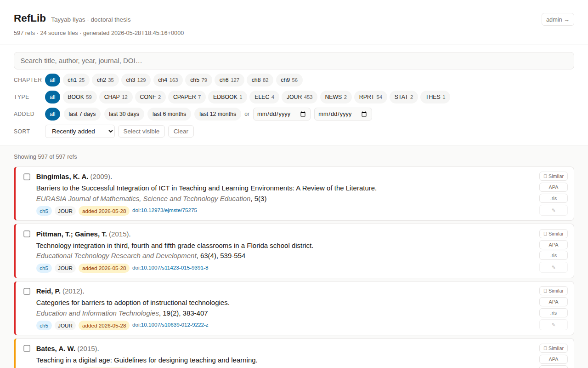Open calendar picker of first date field
The width and height of the screenshot is (588, 368).
(303, 114)
